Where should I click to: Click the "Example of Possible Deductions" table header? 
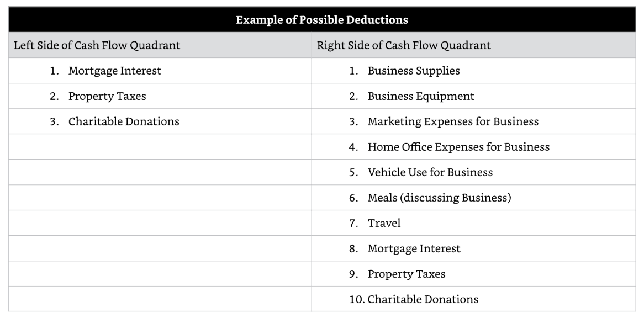click(x=322, y=20)
